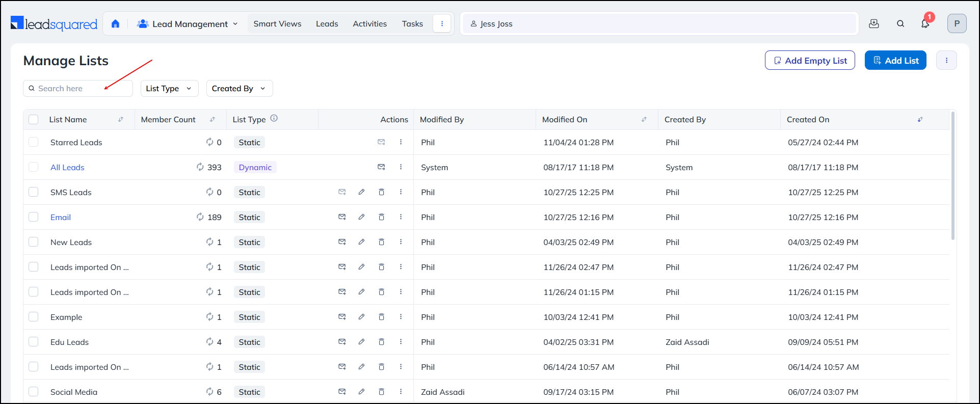This screenshot has height=404, width=980.
Task: Open more actions for All Leads
Action: click(x=401, y=167)
